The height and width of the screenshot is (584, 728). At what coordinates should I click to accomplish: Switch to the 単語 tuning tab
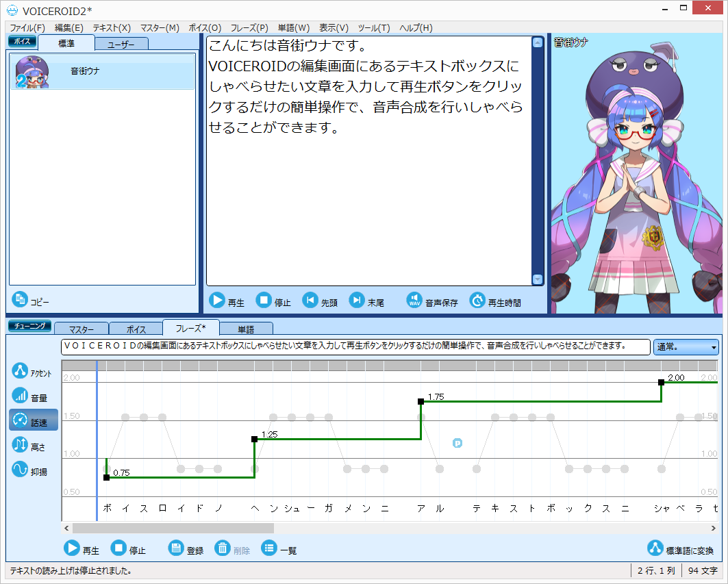pos(246,329)
